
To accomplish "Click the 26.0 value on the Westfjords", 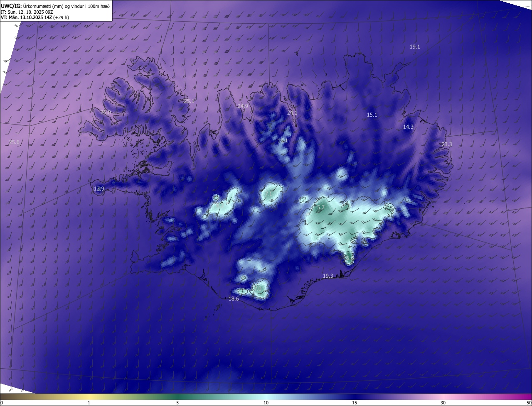I will tap(106, 112).
